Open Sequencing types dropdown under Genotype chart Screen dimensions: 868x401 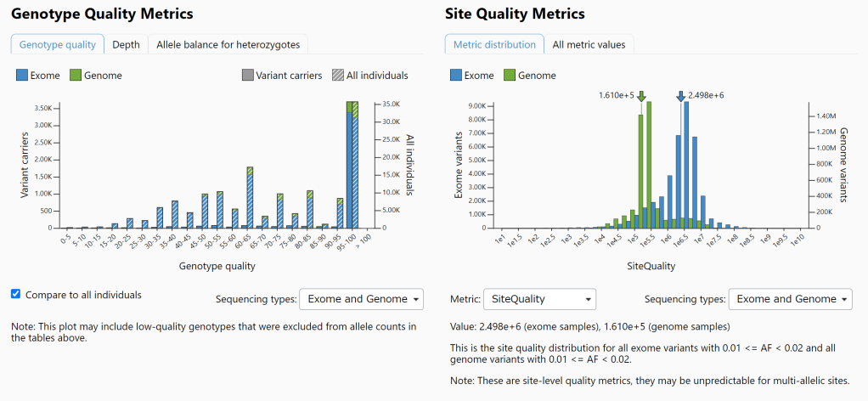tap(361, 299)
